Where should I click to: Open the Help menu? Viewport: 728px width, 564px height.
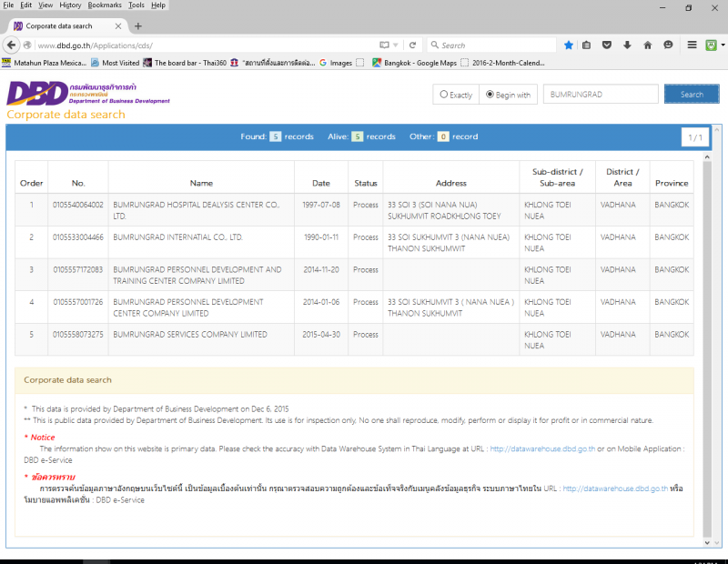tap(158, 5)
